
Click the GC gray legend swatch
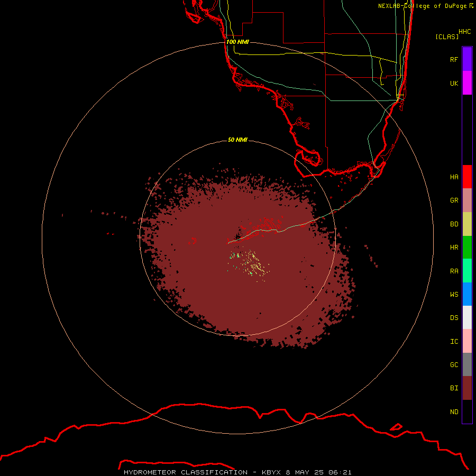pyautogui.click(x=467, y=364)
